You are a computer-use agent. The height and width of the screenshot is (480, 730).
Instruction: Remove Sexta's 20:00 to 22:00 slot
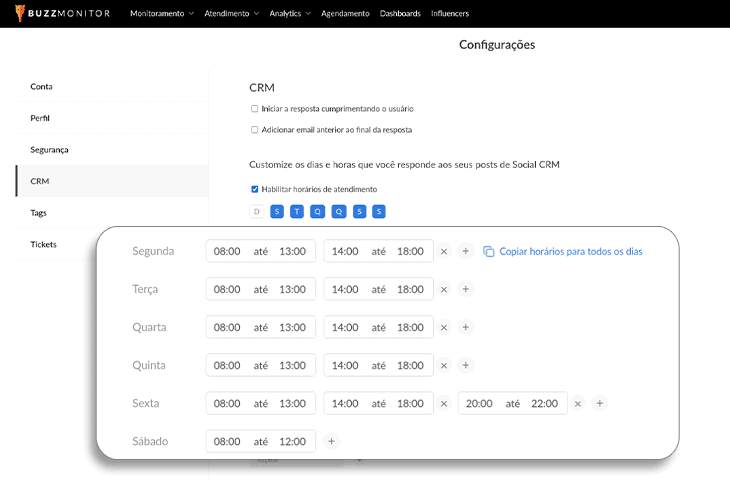pyautogui.click(x=578, y=403)
